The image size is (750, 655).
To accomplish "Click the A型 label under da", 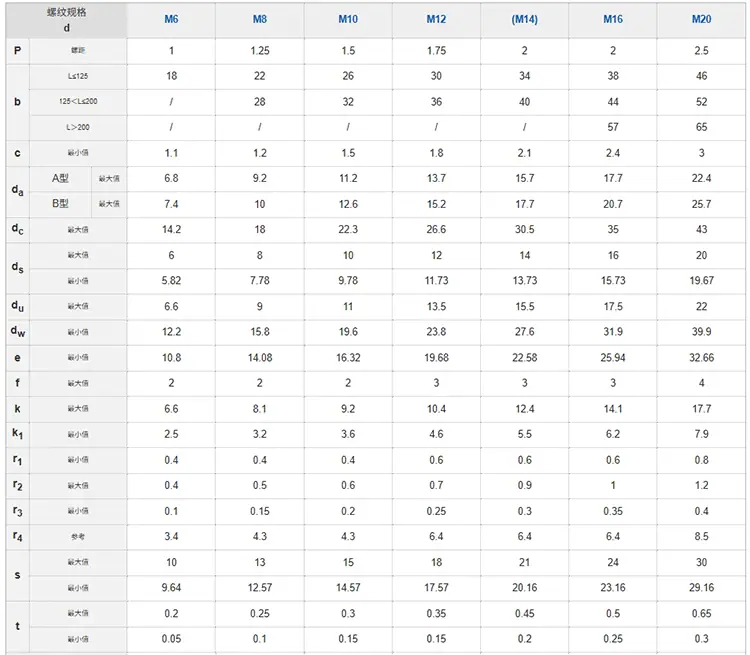I will coord(60,178).
